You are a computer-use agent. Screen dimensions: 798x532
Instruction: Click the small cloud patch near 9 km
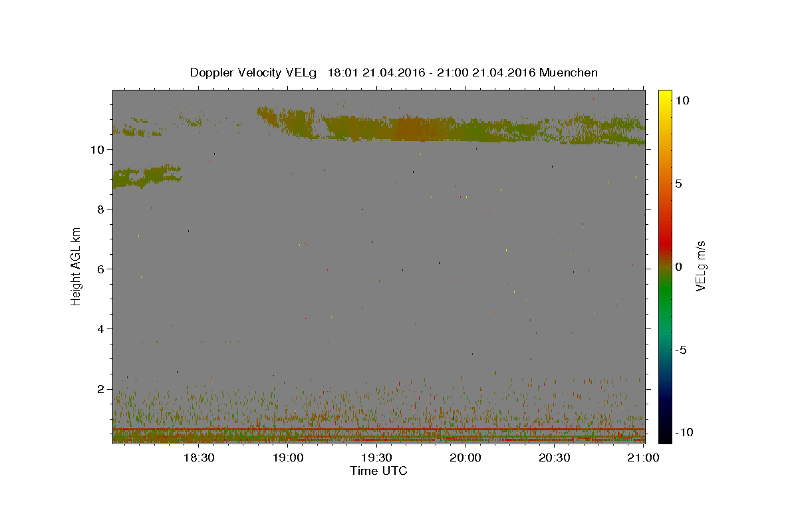coord(146,176)
